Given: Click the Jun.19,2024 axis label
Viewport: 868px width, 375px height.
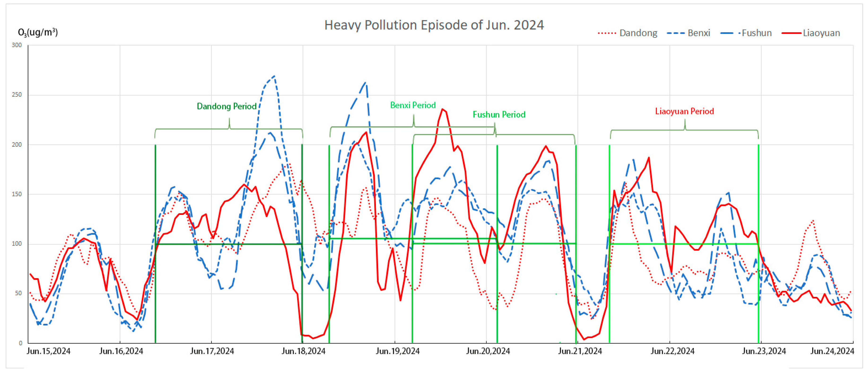Looking at the screenshot, I should tap(398, 351).
